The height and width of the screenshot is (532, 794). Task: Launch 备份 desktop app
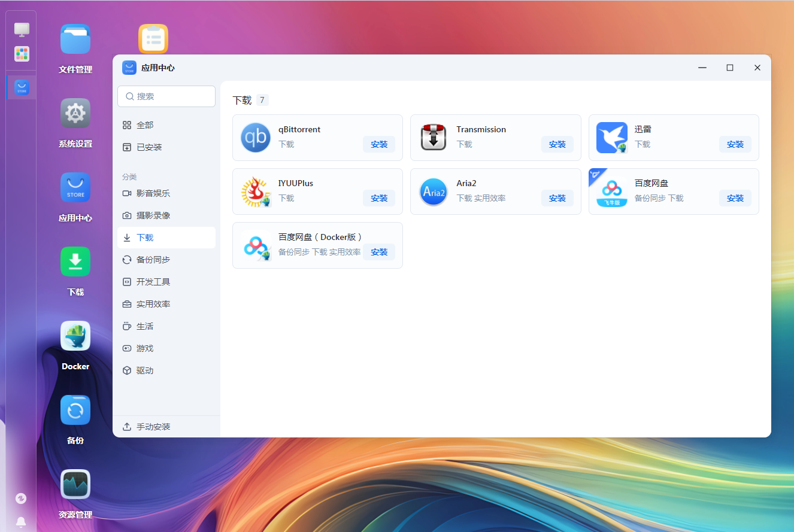[75, 410]
